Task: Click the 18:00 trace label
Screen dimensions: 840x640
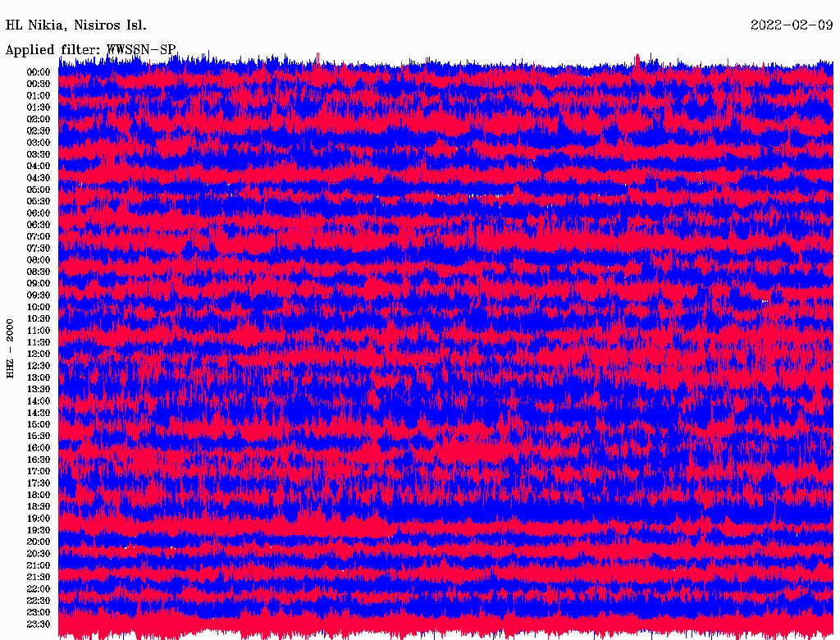Action: pos(39,495)
